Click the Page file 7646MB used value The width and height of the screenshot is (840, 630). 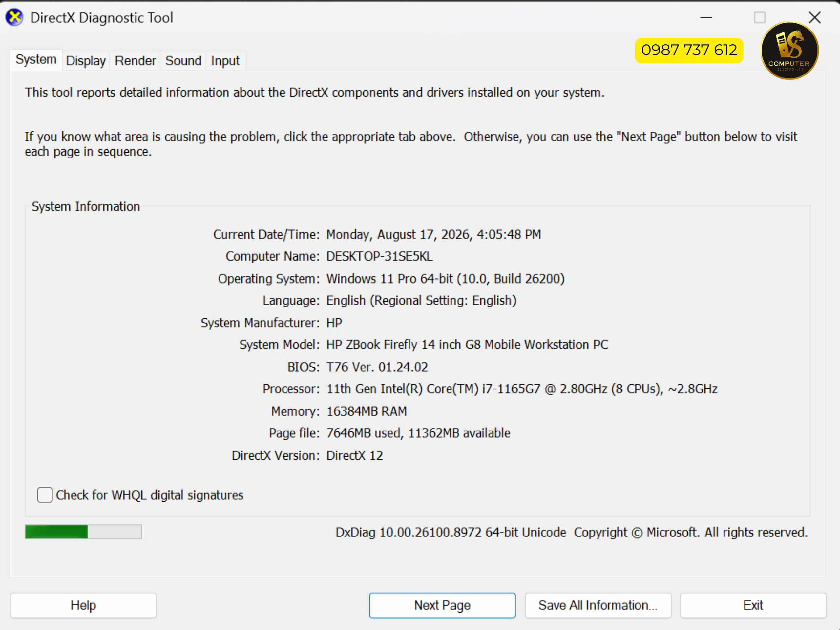pyautogui.click(x=418, y=433)
